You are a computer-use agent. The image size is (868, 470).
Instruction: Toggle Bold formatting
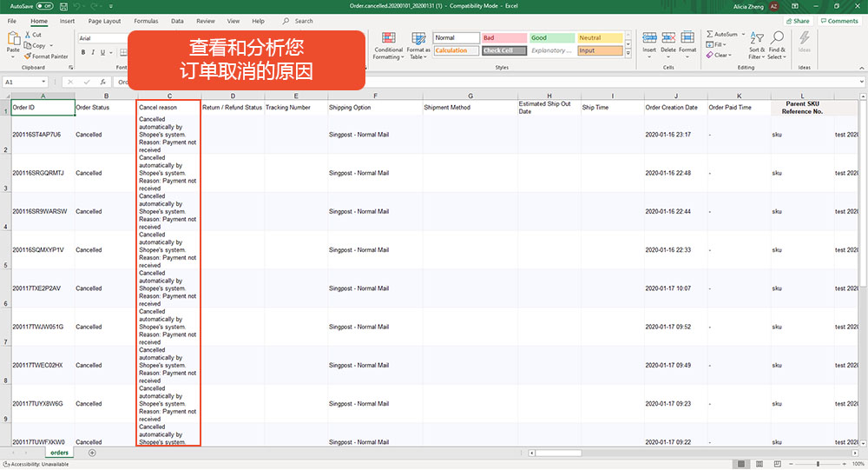click(x=83, y=52)
